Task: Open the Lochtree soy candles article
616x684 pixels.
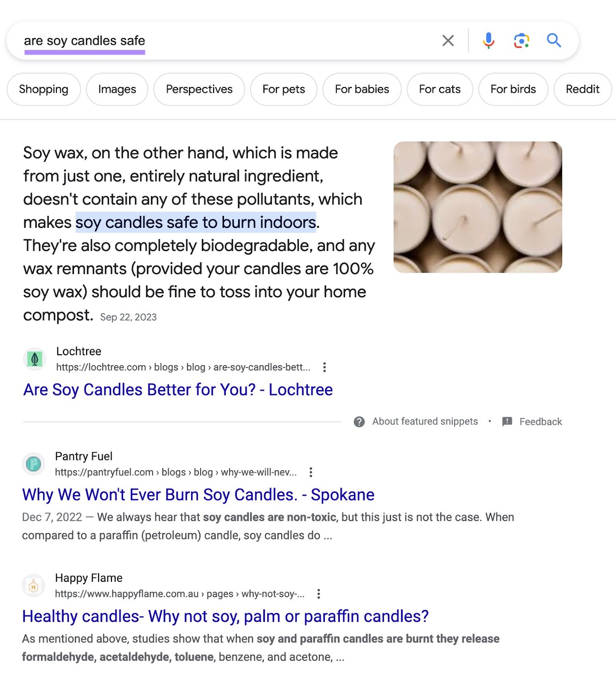Action: [x=178, y=389]
